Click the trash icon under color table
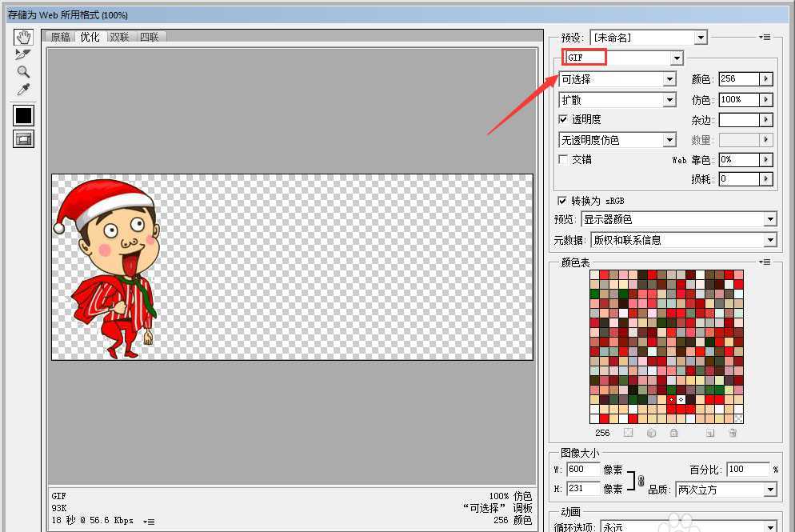Screen dimensions: 795x532 (x=733, y=433)
